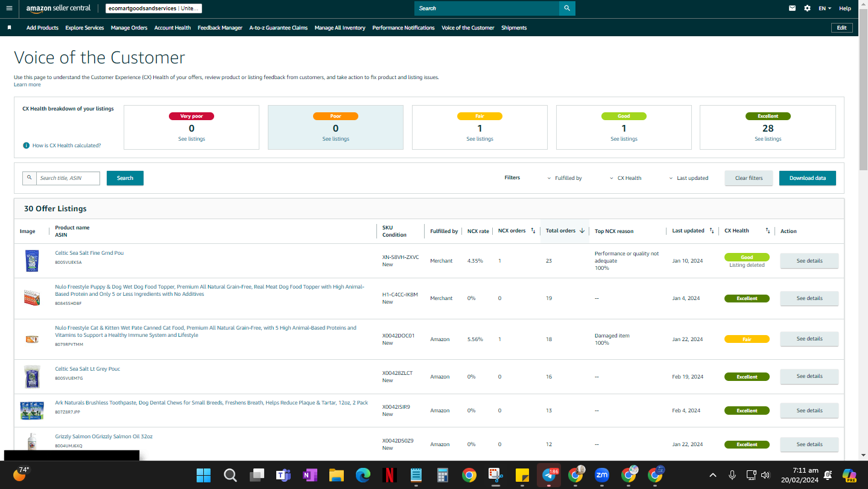
Task: Open the ecomartgoodsandservices store selector
Action: 154,8
